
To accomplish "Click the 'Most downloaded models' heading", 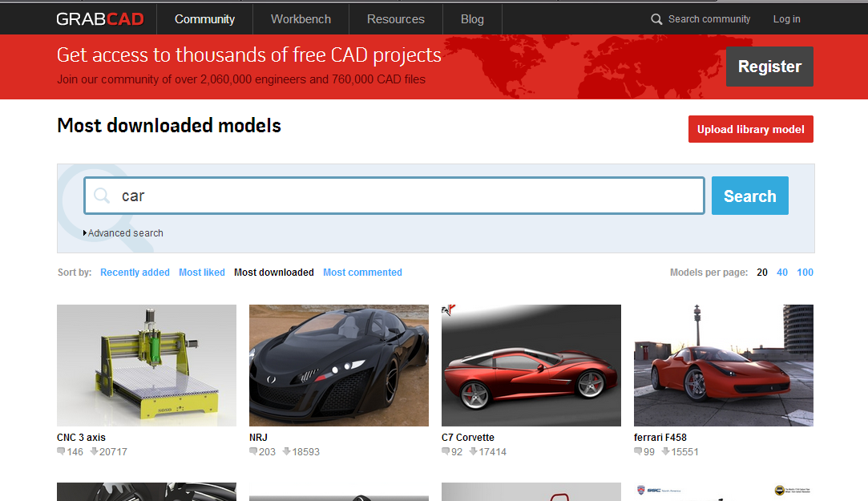I will pos(169,126).
